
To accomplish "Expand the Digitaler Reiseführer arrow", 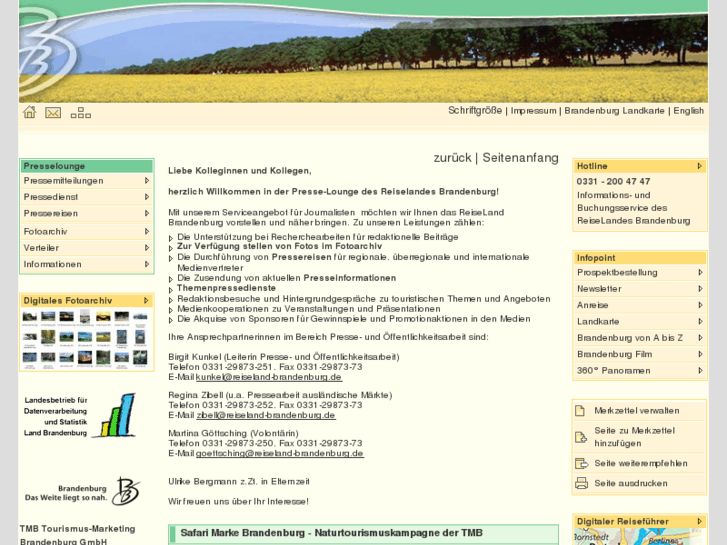I will pos(700,521).
